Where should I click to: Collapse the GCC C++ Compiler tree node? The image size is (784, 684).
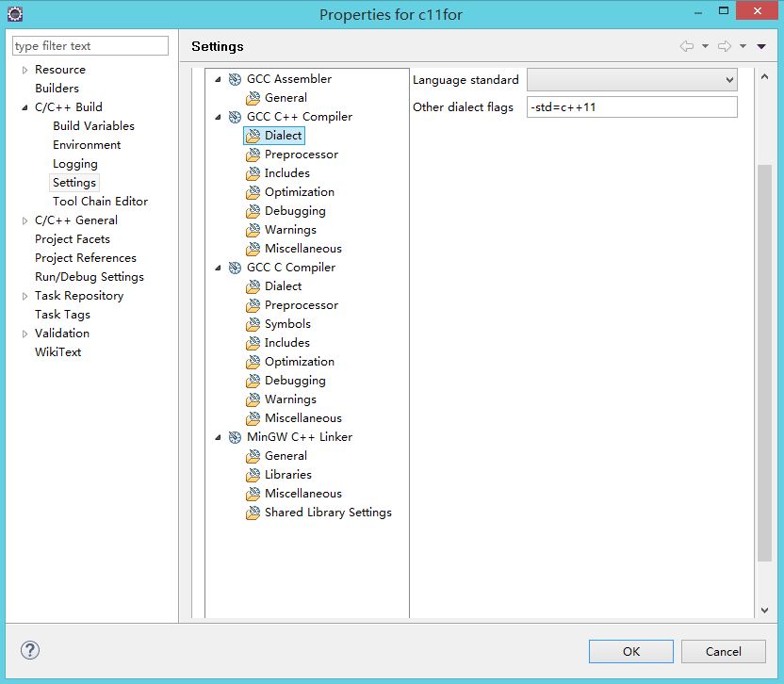click(x=218, y=117)
